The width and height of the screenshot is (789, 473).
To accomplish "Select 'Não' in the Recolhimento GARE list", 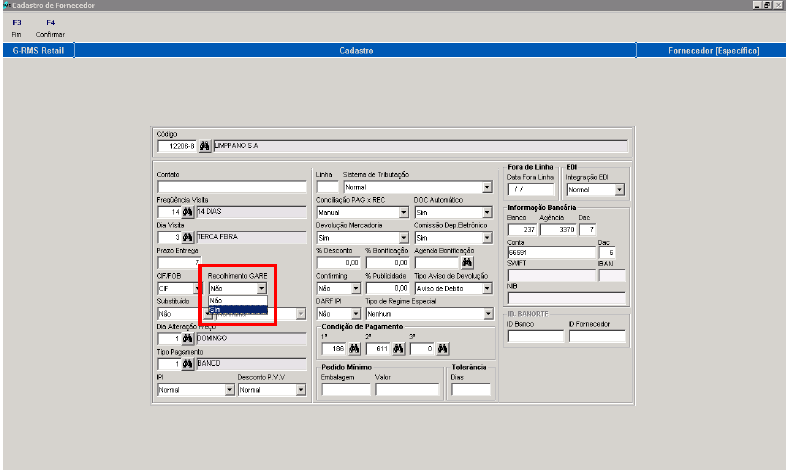I will tap(238, 300).
